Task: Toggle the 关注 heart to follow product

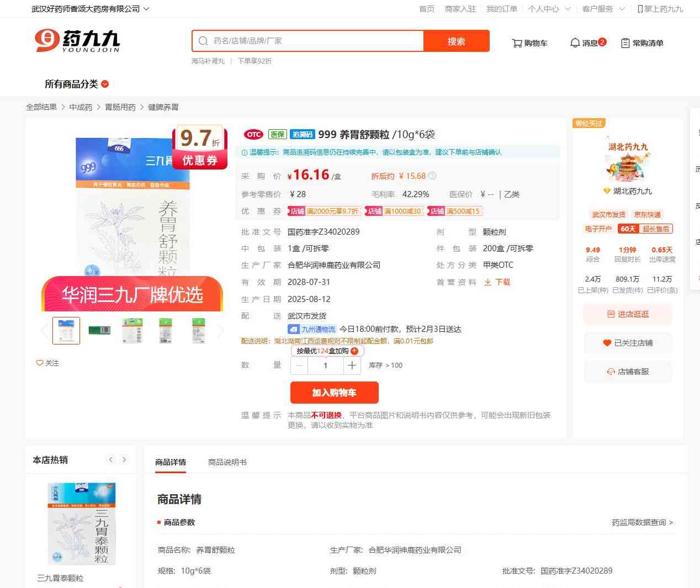Action: (x=47, y=363)
